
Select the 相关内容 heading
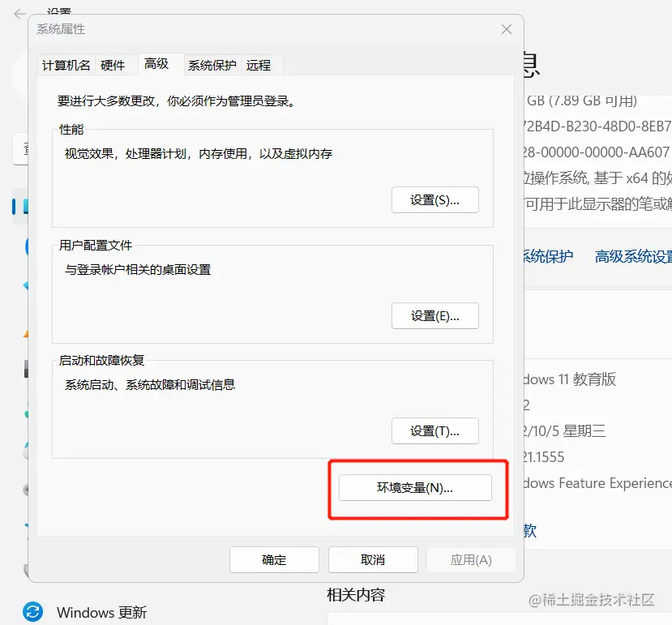[356, 595]
